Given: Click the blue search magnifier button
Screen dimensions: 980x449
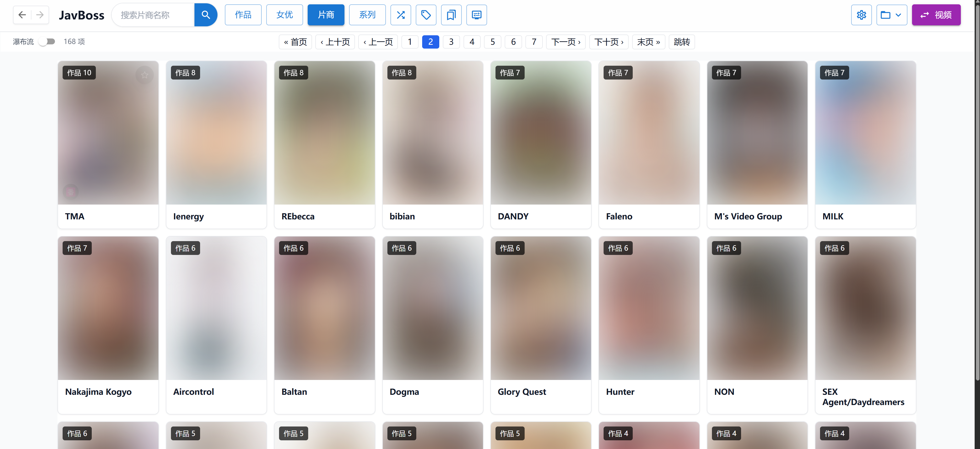Looking at the screenshot, I should pyautogui.click(x=206, y=15).
